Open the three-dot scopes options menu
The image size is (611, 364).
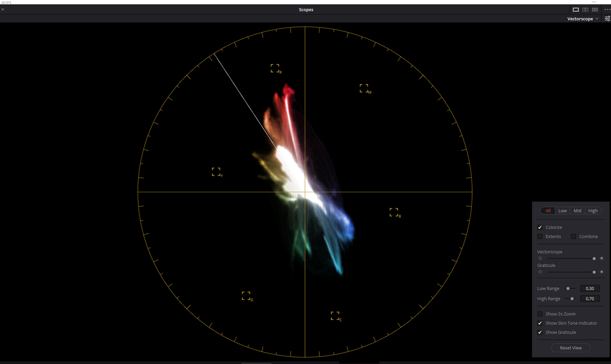(607, 10)
